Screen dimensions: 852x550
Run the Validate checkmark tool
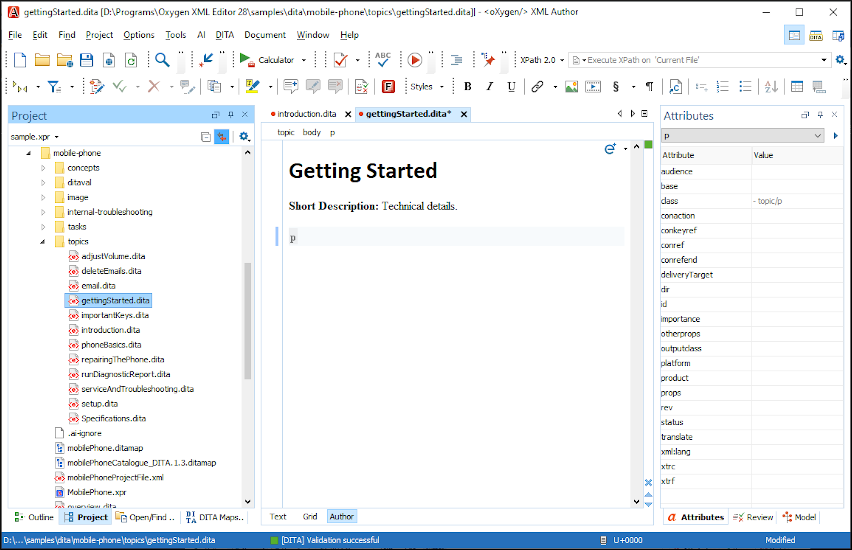point(342,60)
